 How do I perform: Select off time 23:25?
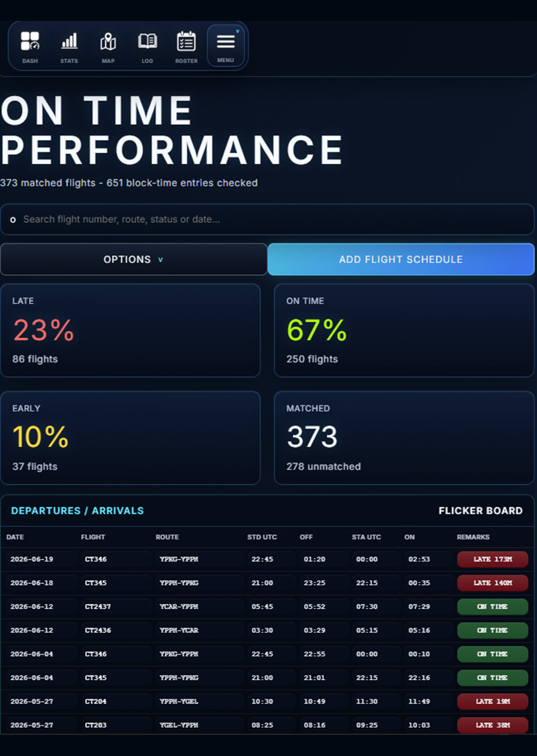pos(324,583)
